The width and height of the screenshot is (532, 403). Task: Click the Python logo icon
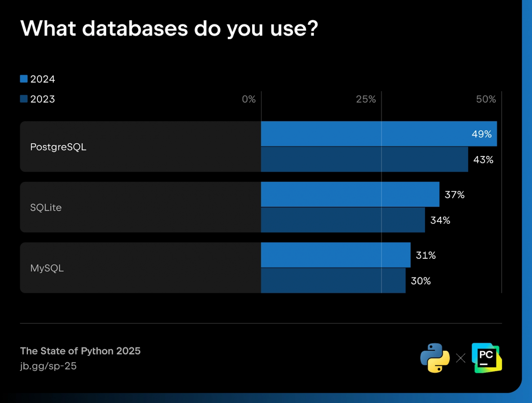pyautogui.click(x=435, y=358)
